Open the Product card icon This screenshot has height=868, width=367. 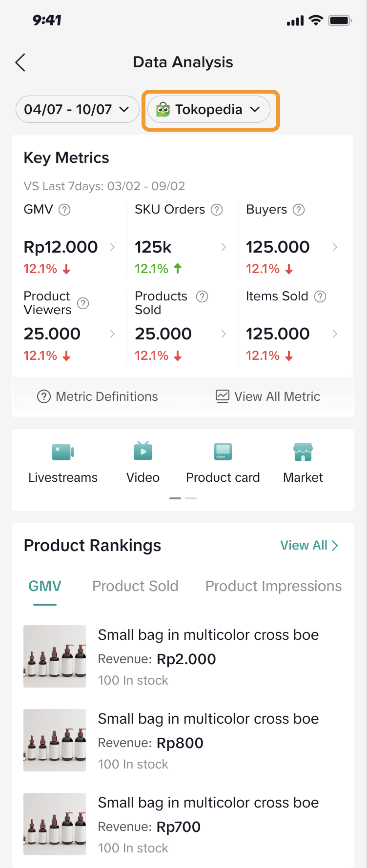coord(223,452)
